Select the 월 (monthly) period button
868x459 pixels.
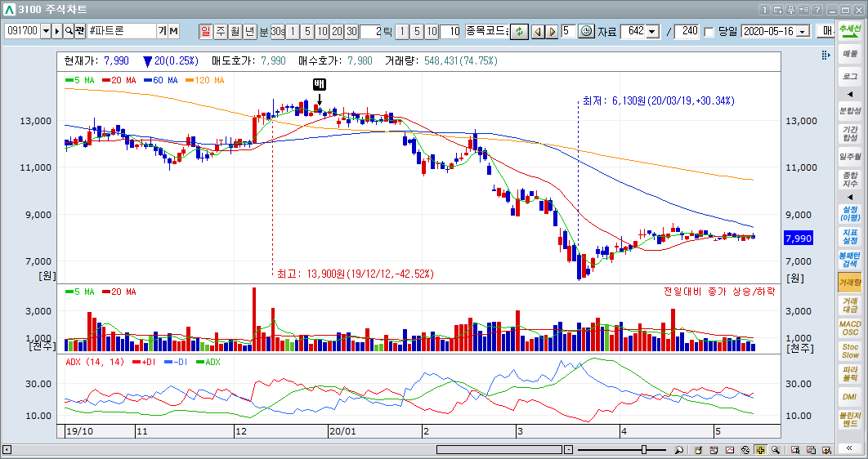pos(236,32)
